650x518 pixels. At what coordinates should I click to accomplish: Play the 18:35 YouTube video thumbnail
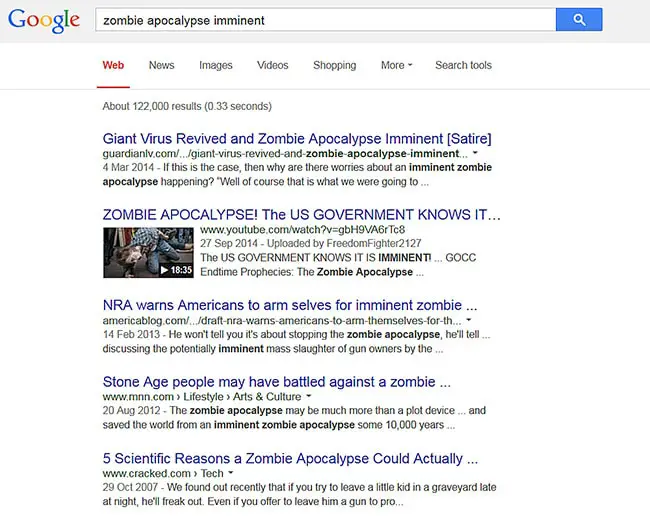click(148, 252)
